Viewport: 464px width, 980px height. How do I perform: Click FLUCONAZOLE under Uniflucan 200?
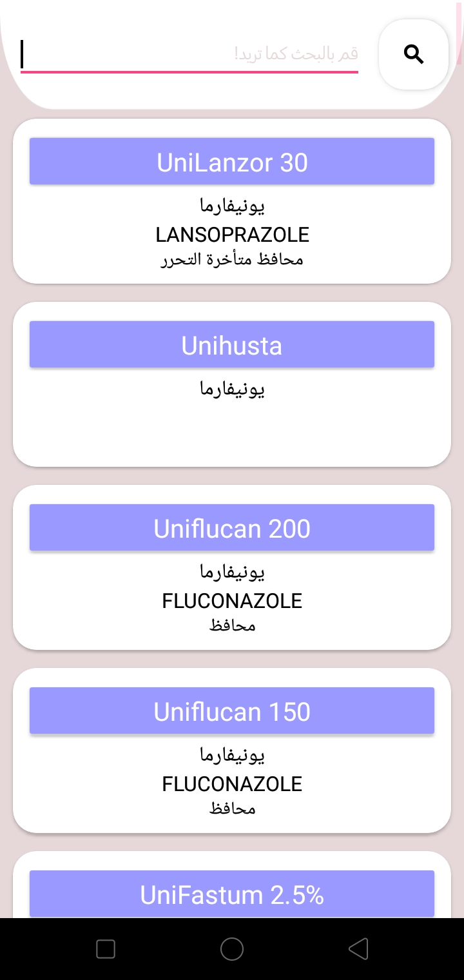click(x=232, y=601)
